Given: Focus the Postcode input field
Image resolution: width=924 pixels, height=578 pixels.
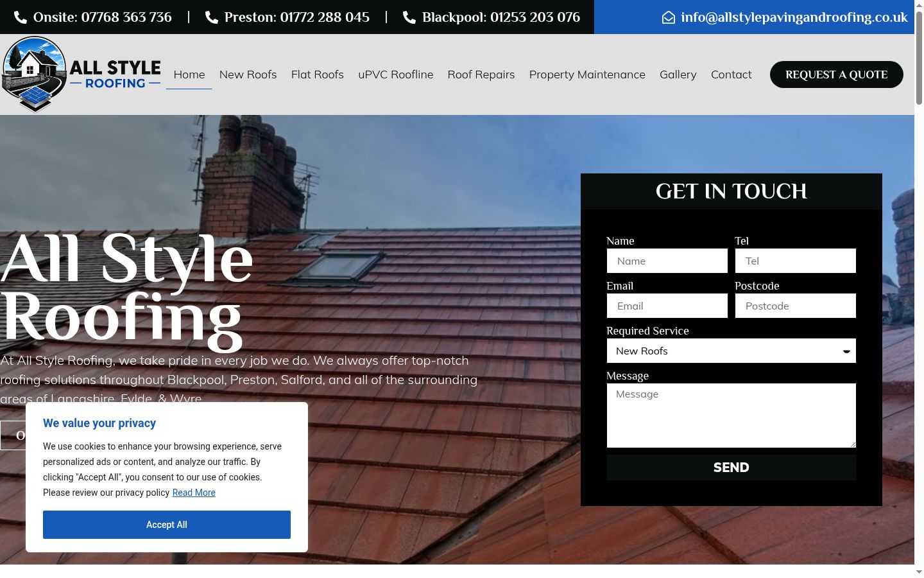Looking at the screenshot, I should tap(796, 306).
